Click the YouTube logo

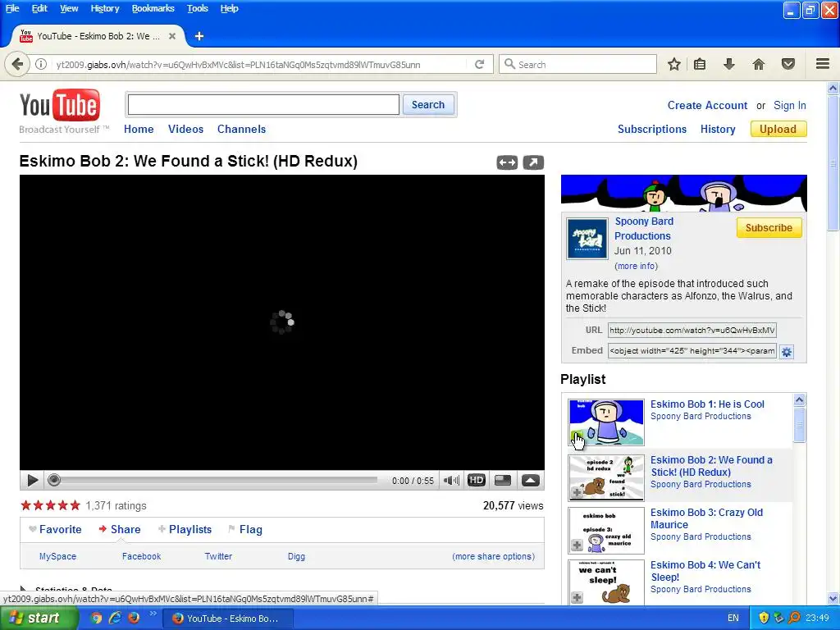pos(59,105)
